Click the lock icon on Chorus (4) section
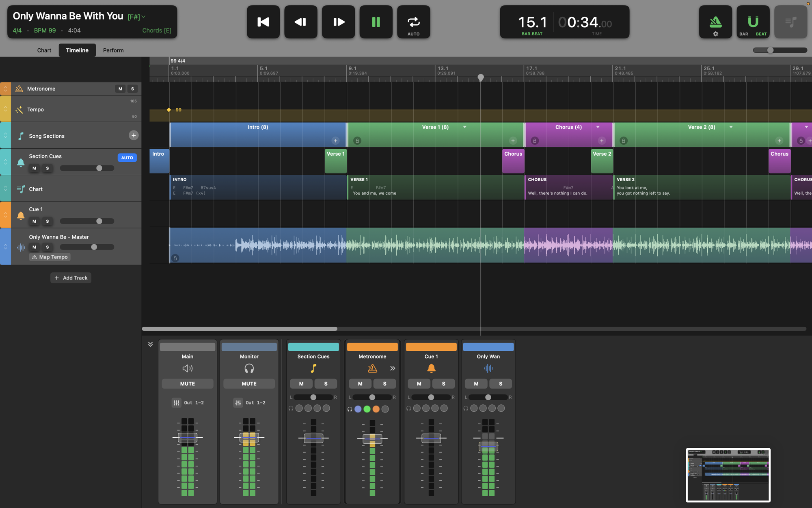 [535, 141]
